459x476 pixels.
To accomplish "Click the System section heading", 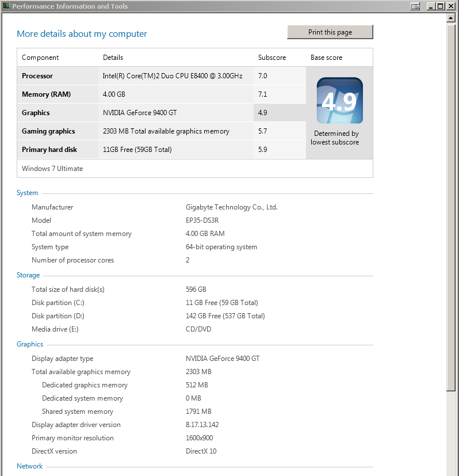I will click(x=27, y=193).
